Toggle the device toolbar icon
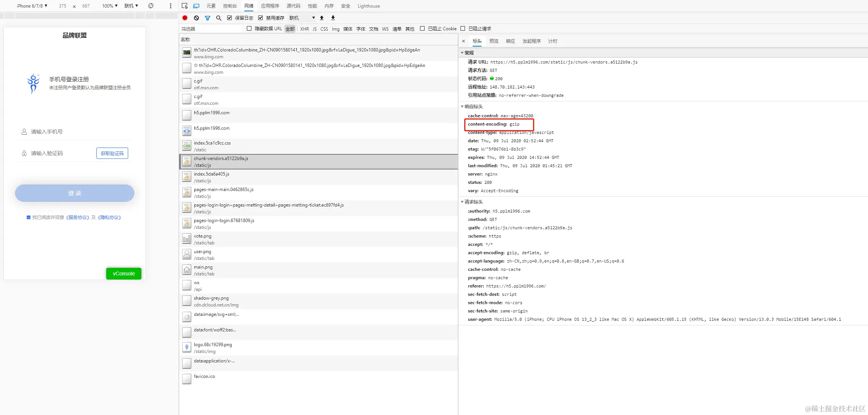 [196, 6]
